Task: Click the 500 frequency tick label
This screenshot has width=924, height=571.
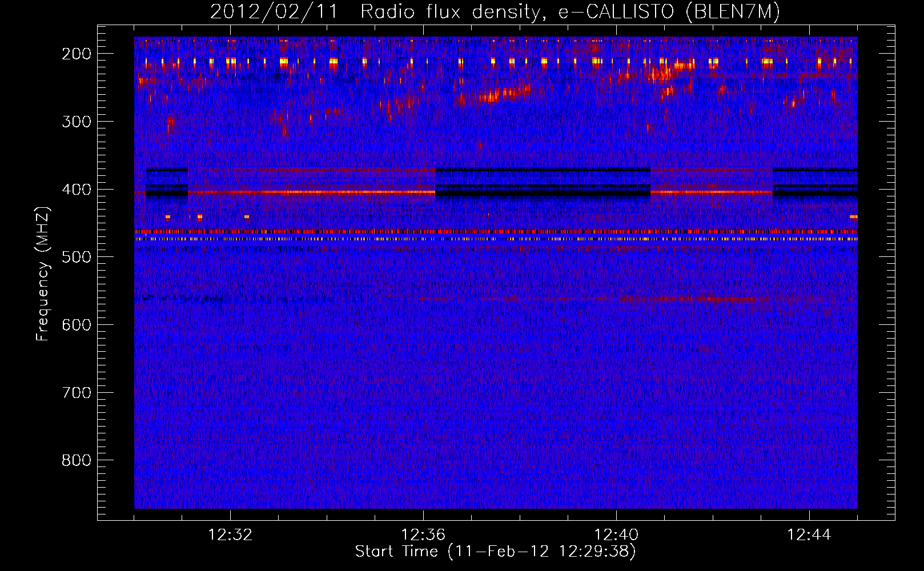Action: tap(77, 257)
